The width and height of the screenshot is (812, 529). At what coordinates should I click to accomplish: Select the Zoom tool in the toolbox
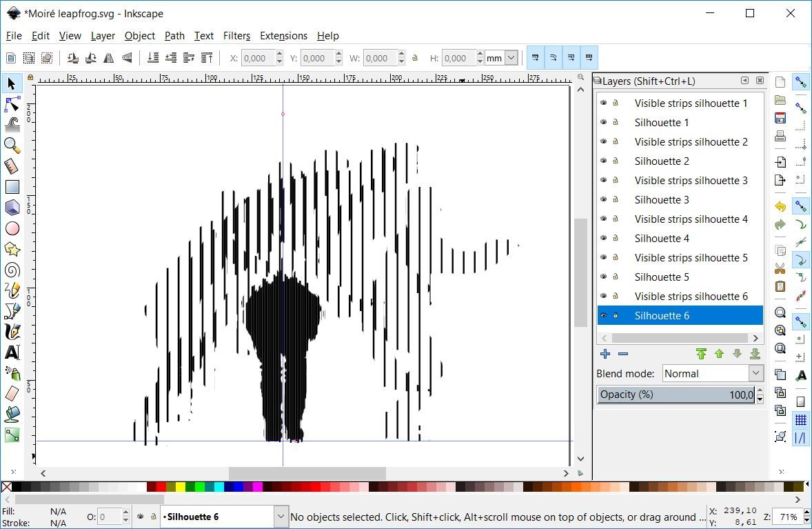[11, 146]
